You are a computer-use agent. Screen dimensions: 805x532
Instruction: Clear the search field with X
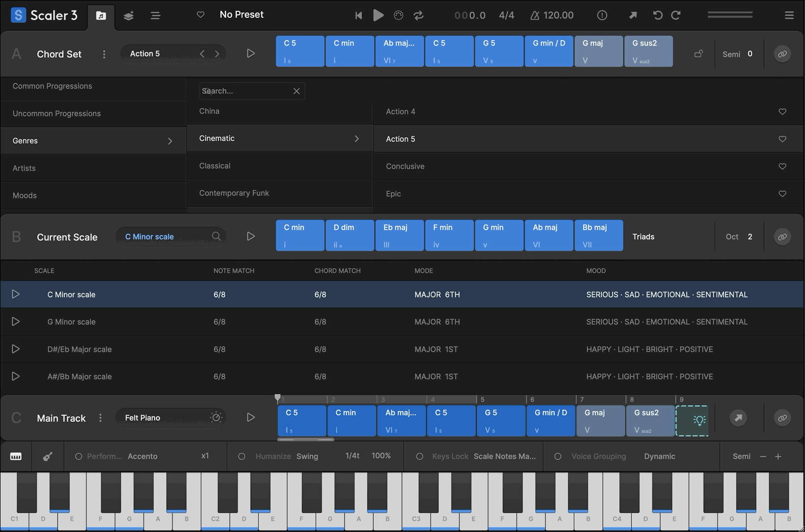pos(296,91)
